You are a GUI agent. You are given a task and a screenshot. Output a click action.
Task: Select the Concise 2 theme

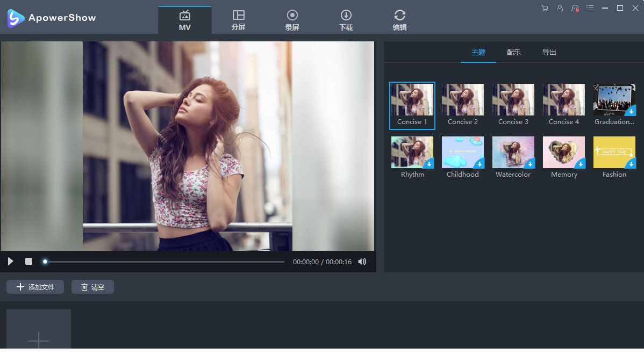[462, 105]
